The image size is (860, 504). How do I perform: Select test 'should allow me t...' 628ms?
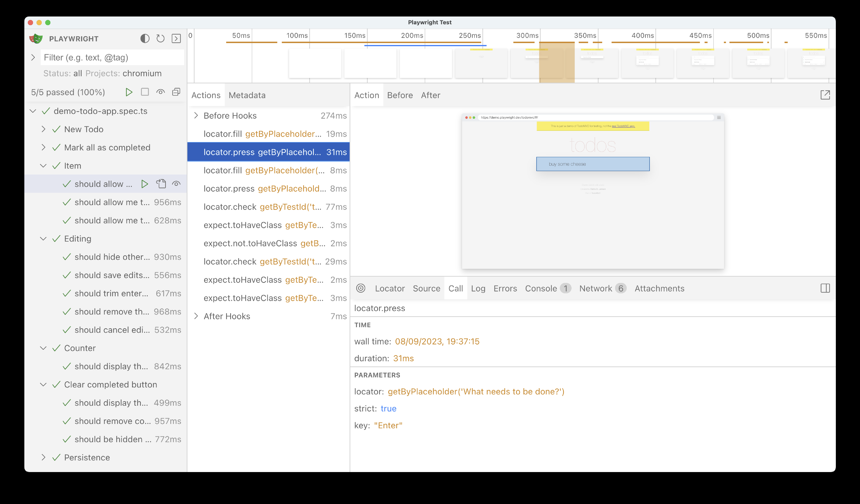click(x=106, y=221)
